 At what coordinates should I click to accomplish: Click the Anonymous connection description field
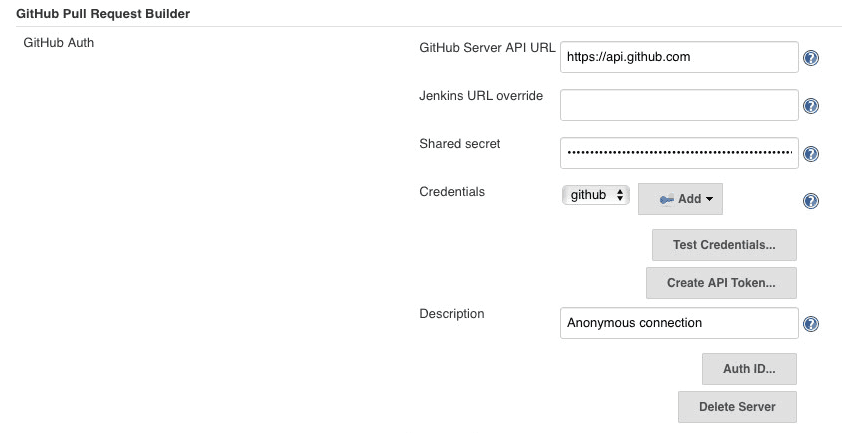679,323
